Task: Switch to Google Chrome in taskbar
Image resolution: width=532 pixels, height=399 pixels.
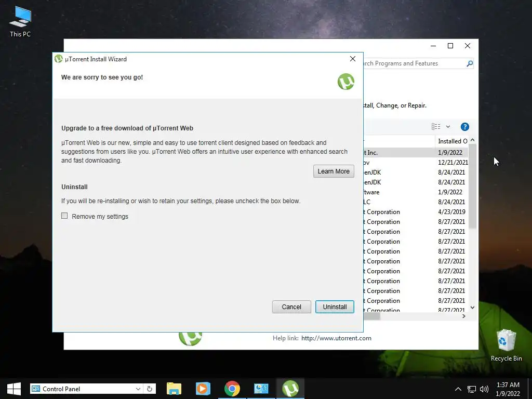Action: (x=232, y=389)
